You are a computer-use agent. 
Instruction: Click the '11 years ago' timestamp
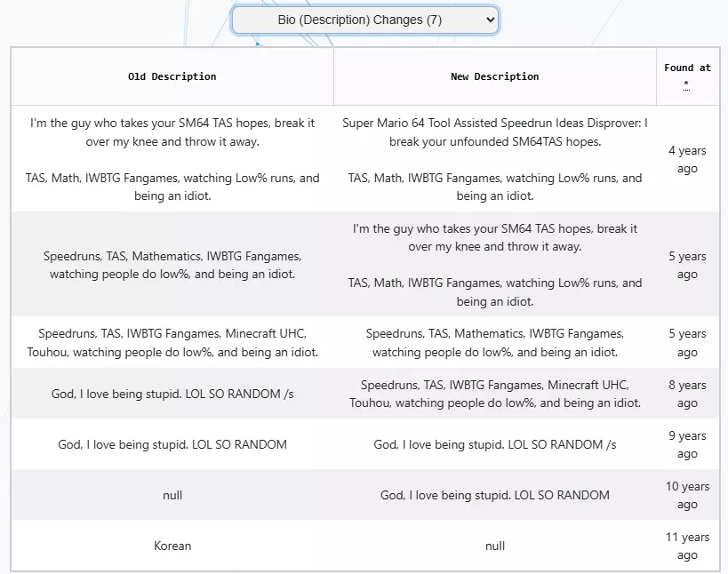(687, 546)
